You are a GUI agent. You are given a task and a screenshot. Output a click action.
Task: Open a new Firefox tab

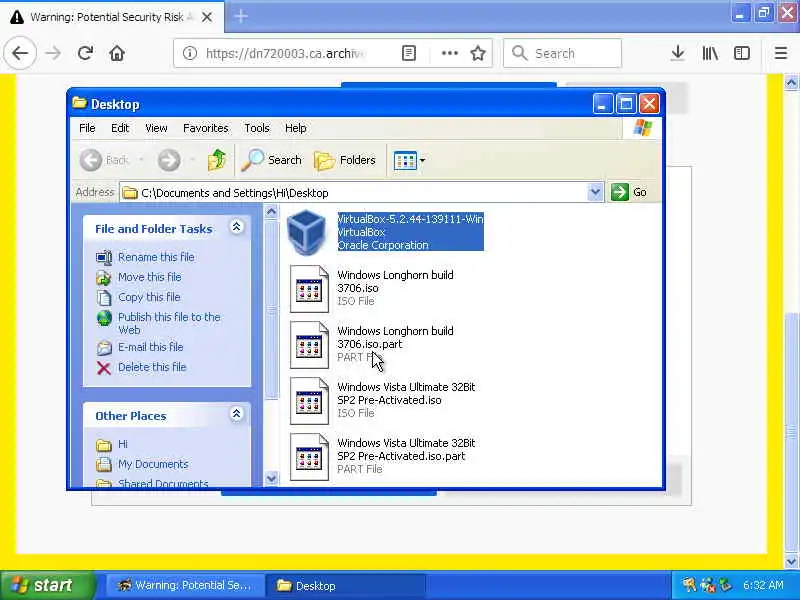(241, 17)
